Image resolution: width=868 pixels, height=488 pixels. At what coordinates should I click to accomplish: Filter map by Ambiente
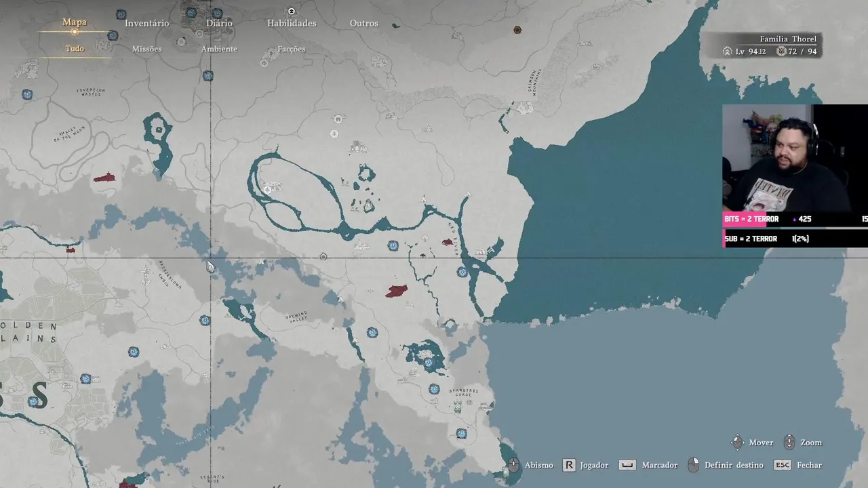pyautogui.click(x=219, y=49)
